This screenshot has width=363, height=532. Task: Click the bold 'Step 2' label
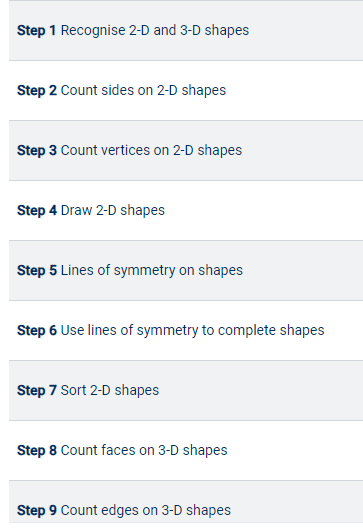tap(37, 91)
